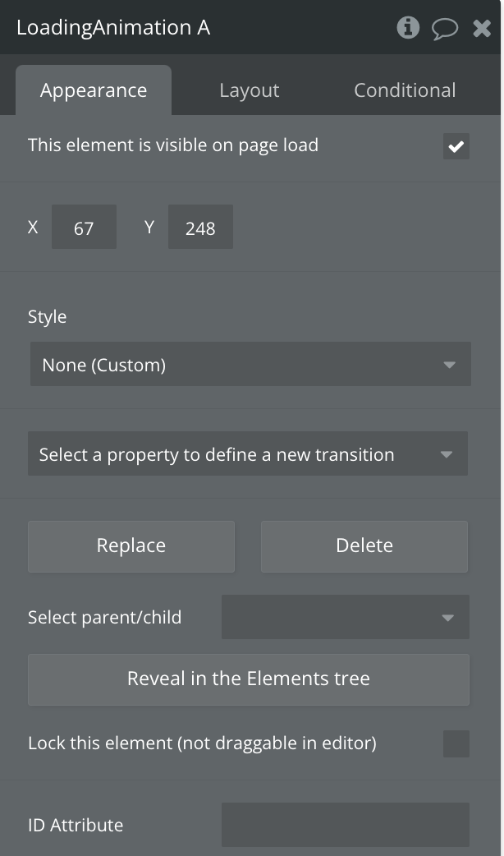Click the X position field

click(84, 228)
